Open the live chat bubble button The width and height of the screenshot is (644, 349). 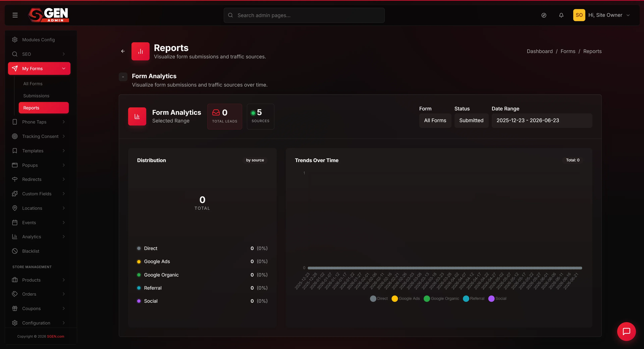click(x=626, y=332)
